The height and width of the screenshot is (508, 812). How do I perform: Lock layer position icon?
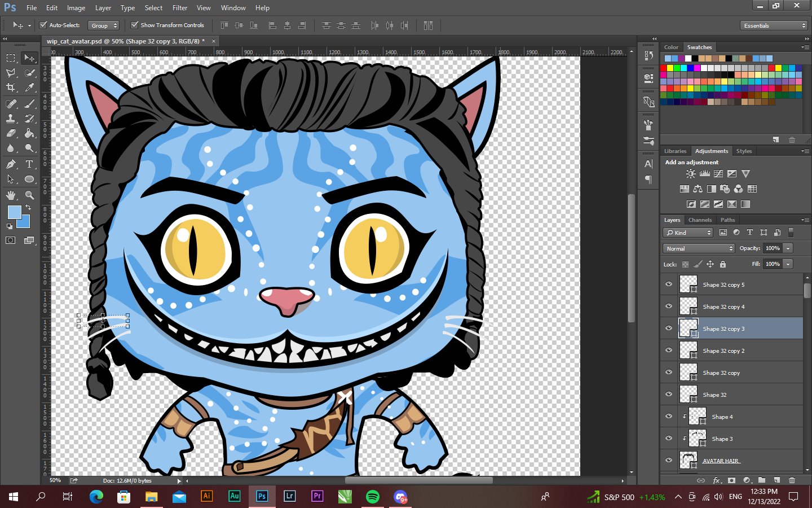[x=710, y=264]
